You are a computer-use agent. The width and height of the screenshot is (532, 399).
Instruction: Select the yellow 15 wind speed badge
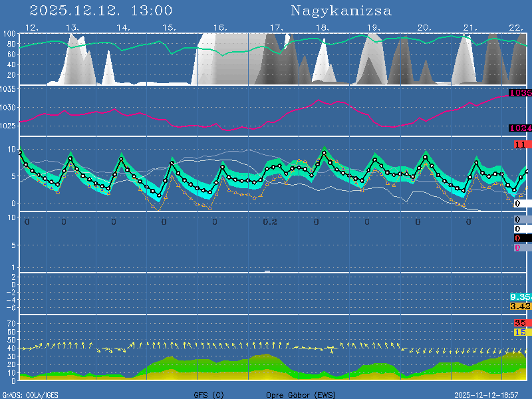520,332
